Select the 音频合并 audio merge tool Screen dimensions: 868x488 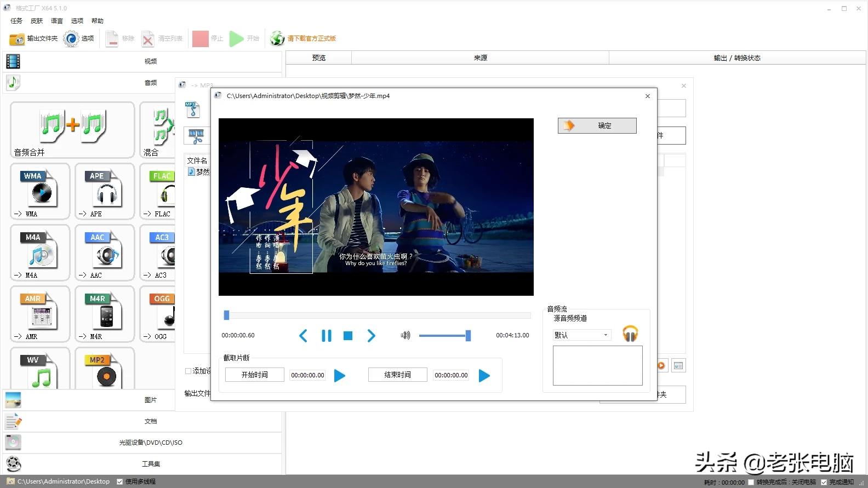[72, 130]
